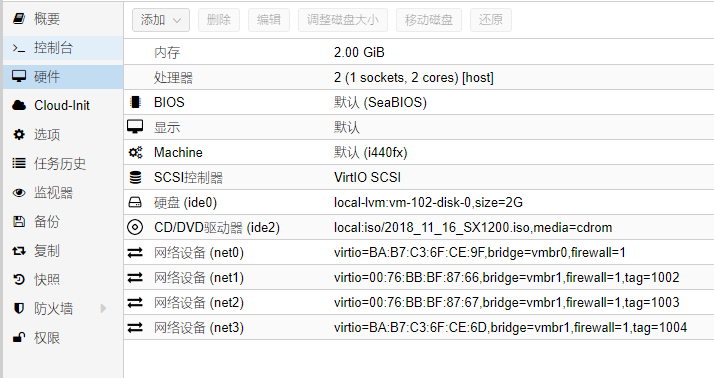Image resolution: width=714 pixels, height=378 pixels.
Task: Select the 硬盘 (ide0) row
Action: coord(419,202)
